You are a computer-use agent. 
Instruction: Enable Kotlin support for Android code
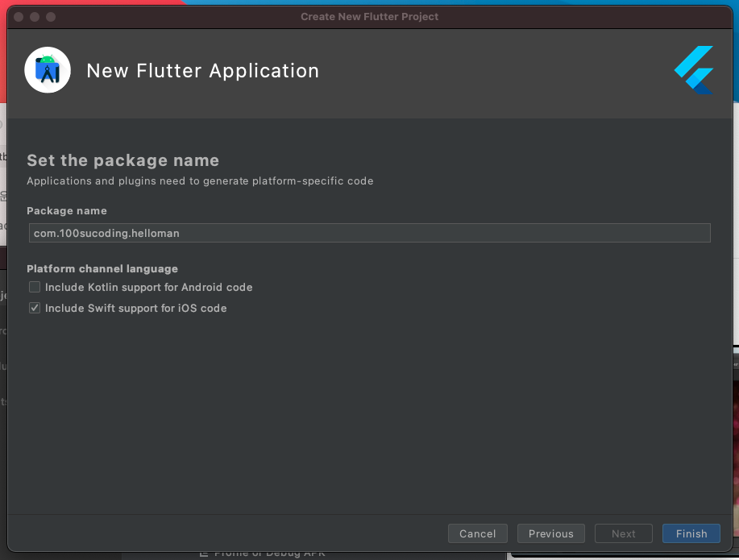click(35, 287)
